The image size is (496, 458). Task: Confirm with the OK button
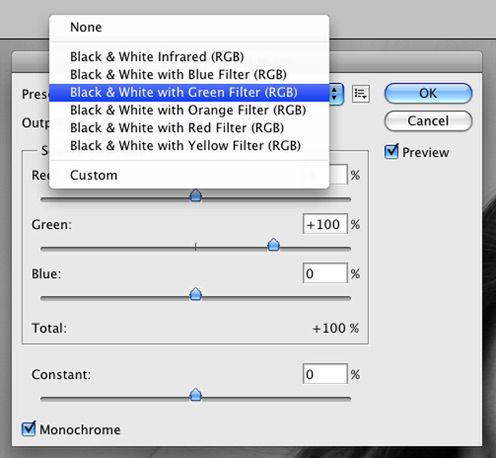(x=428, y=93)
